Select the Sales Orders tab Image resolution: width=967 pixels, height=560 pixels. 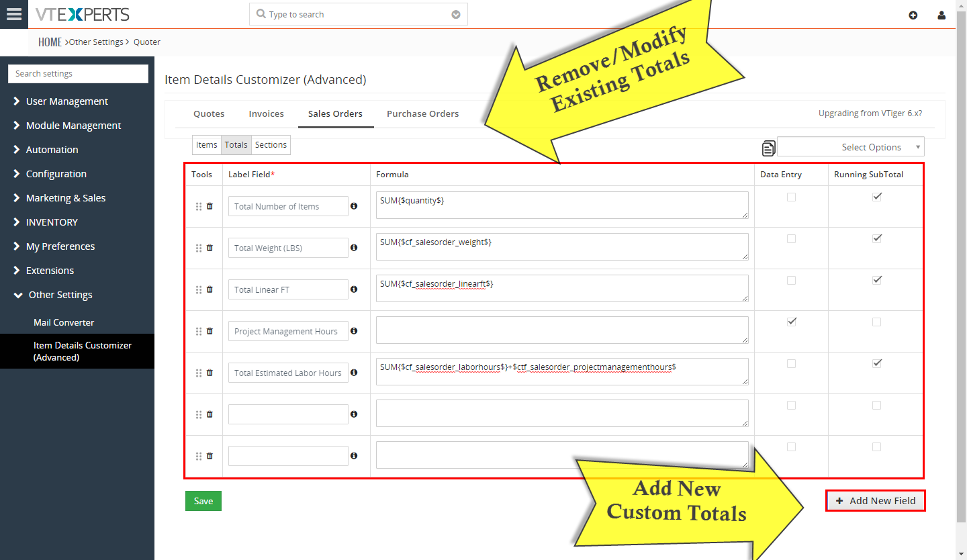[335, 114]
